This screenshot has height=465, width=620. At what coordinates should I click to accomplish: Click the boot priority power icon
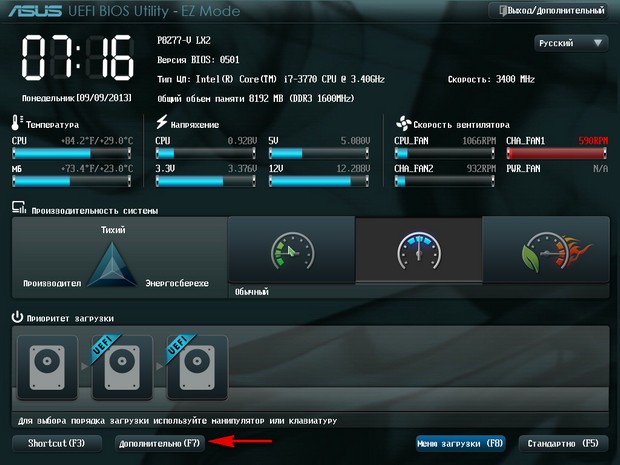[x=18, y=317]
